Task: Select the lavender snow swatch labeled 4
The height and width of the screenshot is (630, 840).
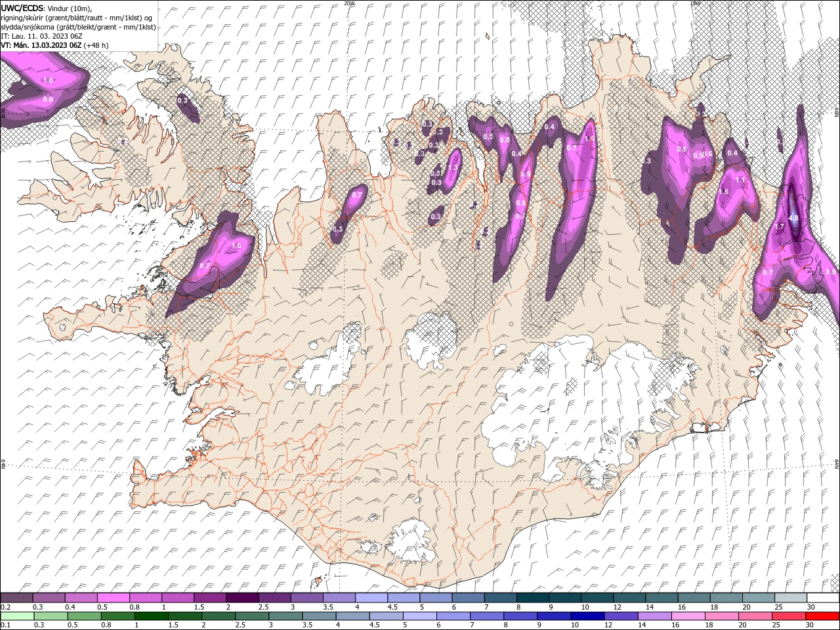Action: coord(371,598)
